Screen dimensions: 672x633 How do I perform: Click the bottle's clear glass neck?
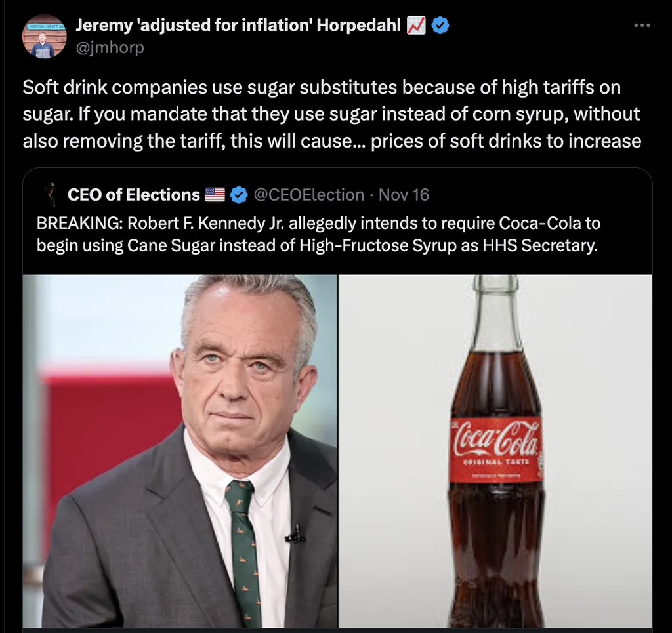tap(496, 315)
